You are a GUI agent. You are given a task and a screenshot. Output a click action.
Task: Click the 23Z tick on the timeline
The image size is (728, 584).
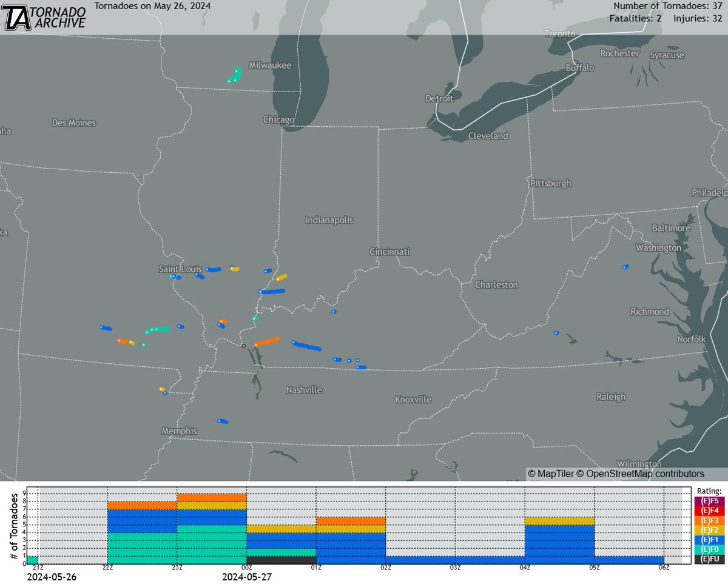coord(177,569)
